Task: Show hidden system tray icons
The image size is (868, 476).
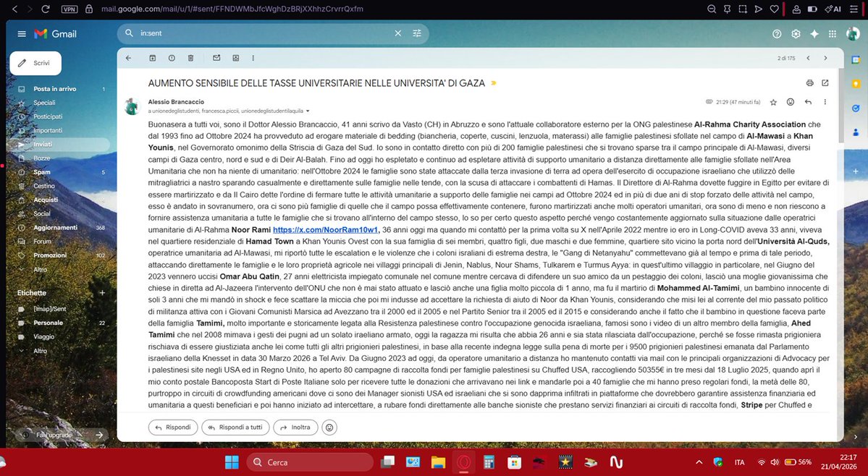Action: (x=699, y=462)
